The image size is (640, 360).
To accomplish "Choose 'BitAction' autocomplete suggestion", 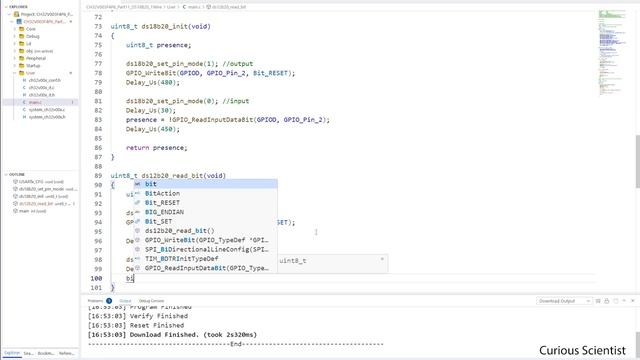I will 206,193.
